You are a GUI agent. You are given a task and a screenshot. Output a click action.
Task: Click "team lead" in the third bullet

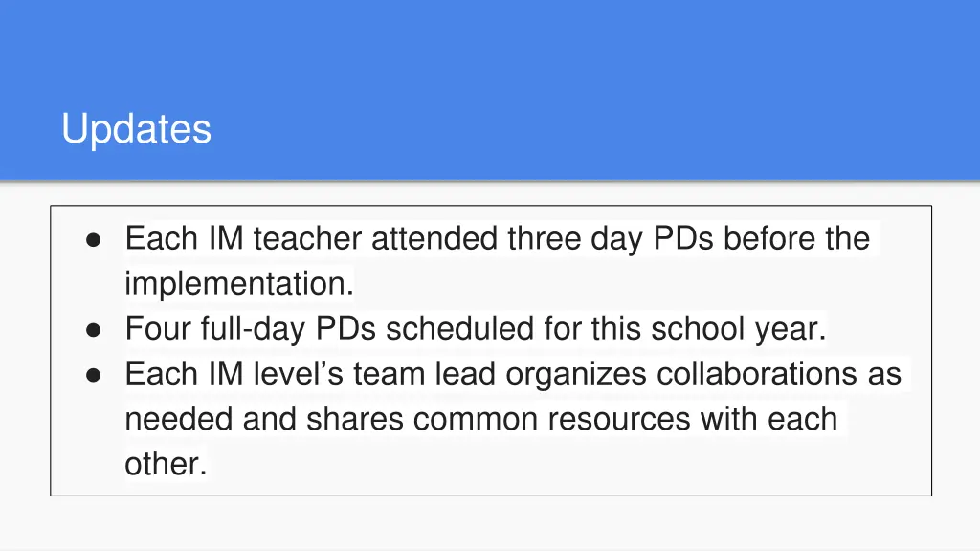[424, 374]
